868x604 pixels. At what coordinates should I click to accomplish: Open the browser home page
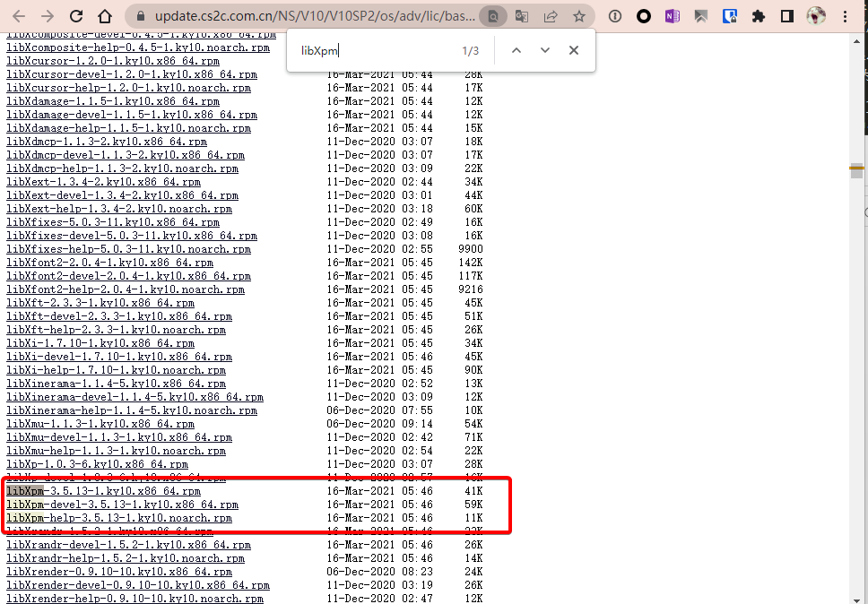click(x=105, y=17)
